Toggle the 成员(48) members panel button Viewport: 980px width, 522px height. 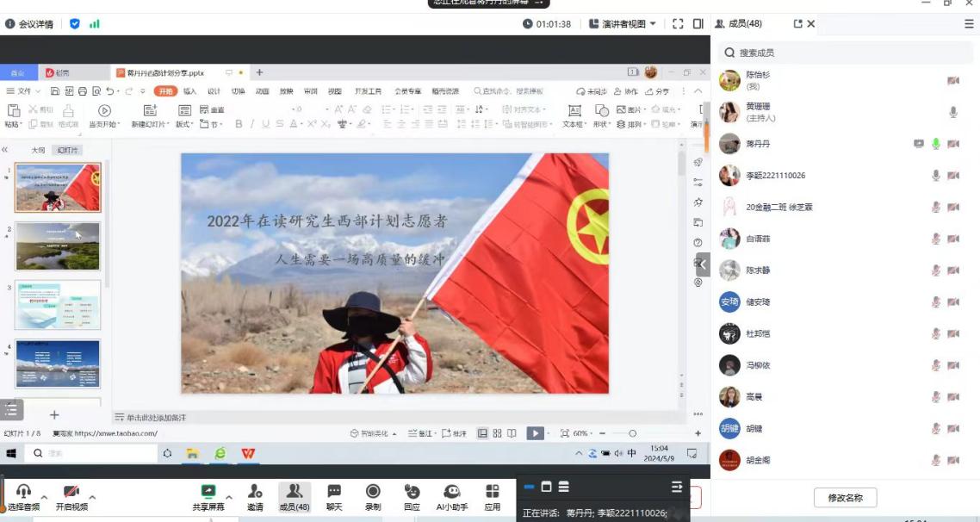[x=294, y=493]
